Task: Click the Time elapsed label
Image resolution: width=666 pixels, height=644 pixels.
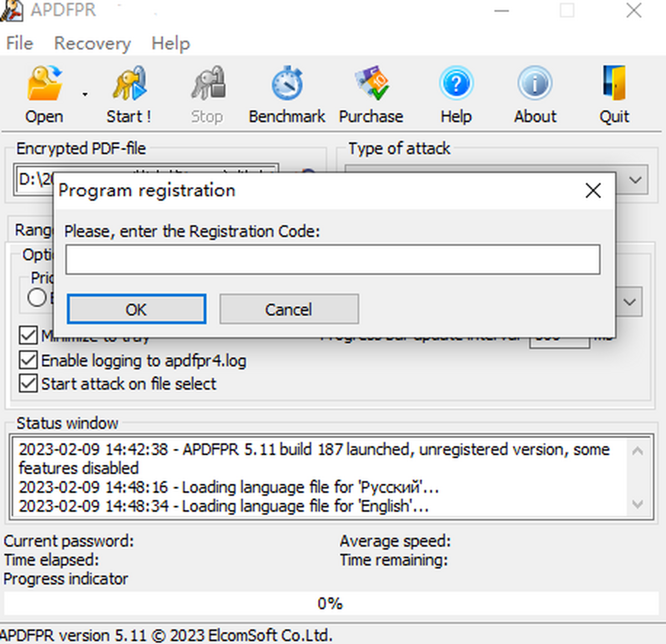Action: (x=51, y=560)
